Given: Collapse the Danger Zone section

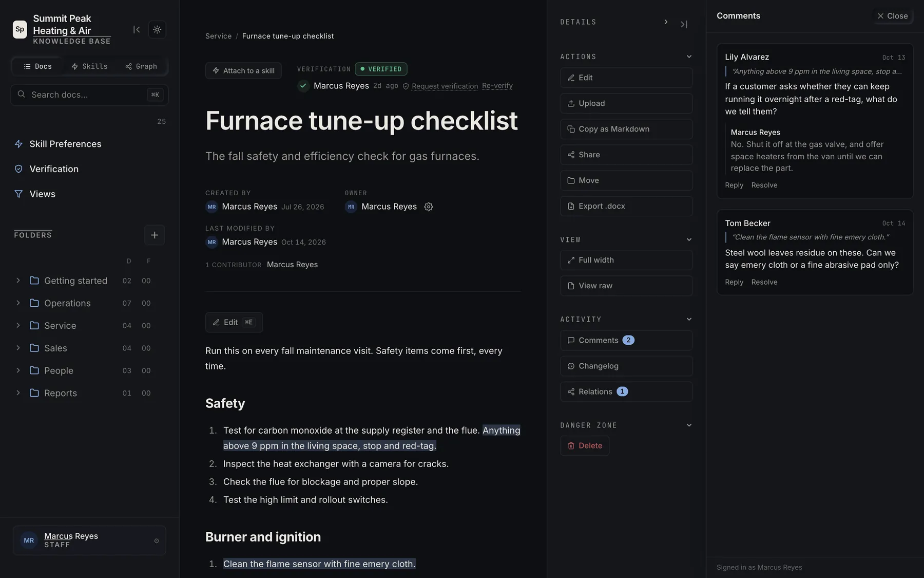Looking at the screenshot, I should point(689,425).
